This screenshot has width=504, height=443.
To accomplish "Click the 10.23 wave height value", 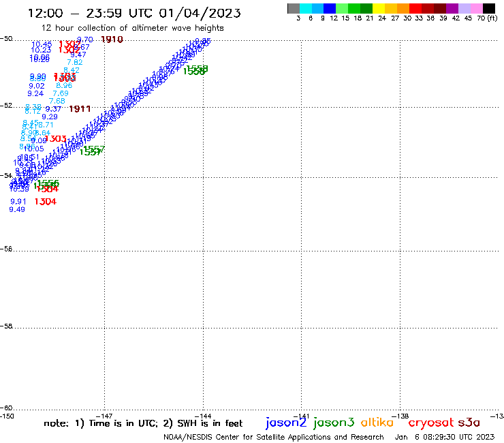I will coord(41,50).
